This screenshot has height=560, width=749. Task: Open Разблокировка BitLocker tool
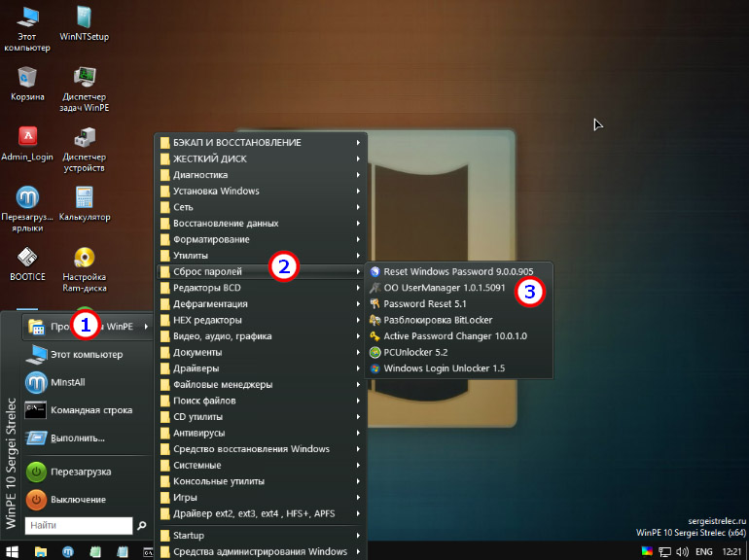pyautogui.click(x=458, y=320)
